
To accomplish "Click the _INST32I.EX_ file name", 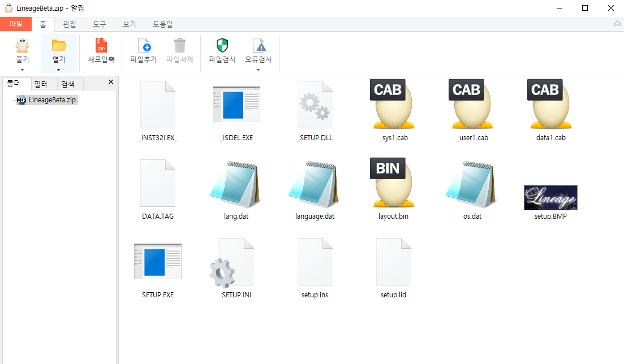I will (158, 138).
